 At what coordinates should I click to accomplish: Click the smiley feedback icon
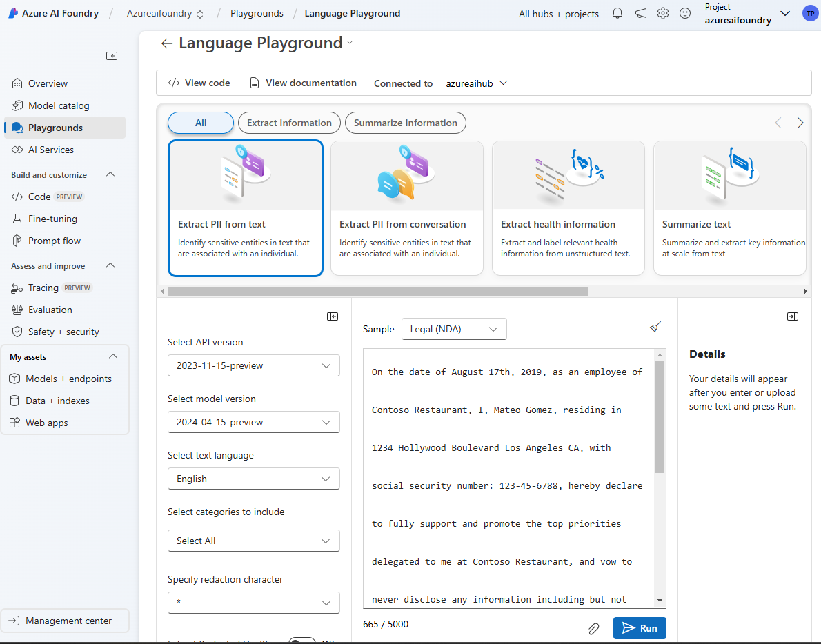[685, 14]
